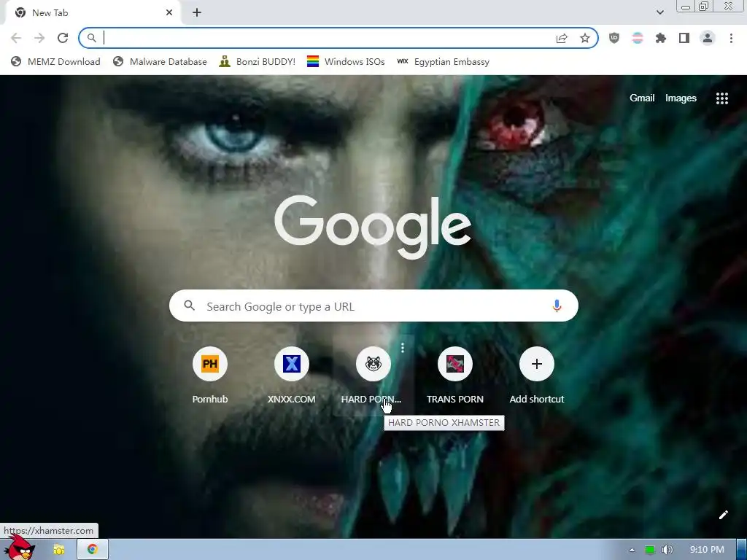Open the Chrome profile avatar
The image size is (747, 560).
(x=708, y=38)
